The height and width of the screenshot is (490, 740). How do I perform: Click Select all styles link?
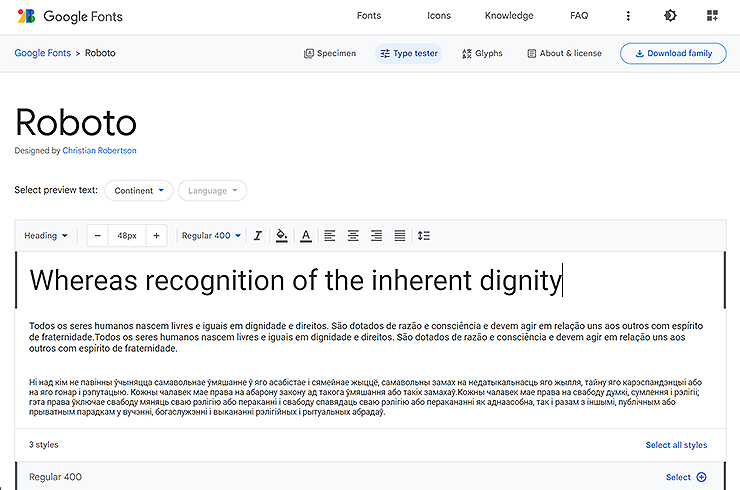tap(676, 445)
